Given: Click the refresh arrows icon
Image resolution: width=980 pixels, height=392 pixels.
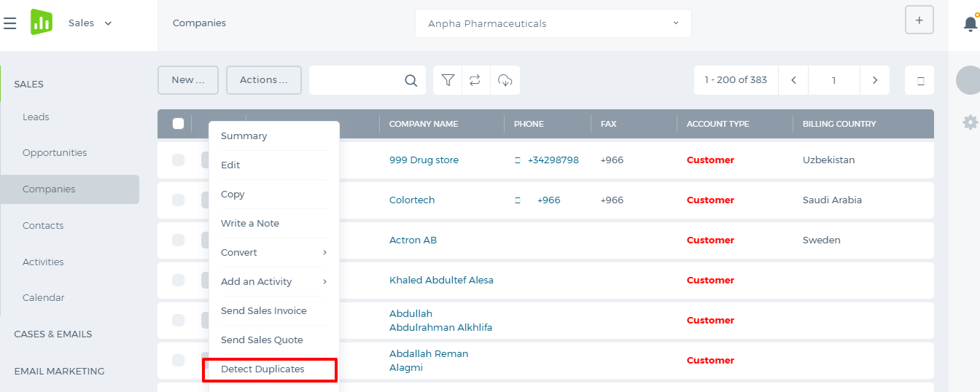Looking at the screenshot, I should 475,80.
